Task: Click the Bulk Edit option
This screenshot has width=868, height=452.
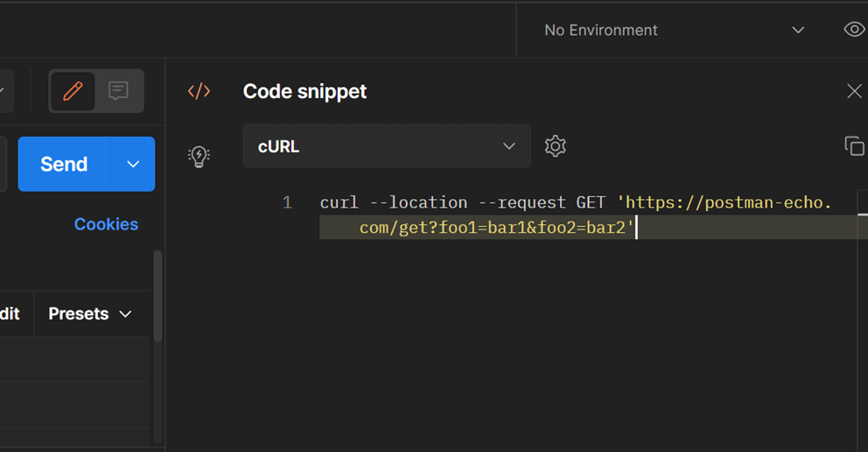Action: click(x=10, y=314)
